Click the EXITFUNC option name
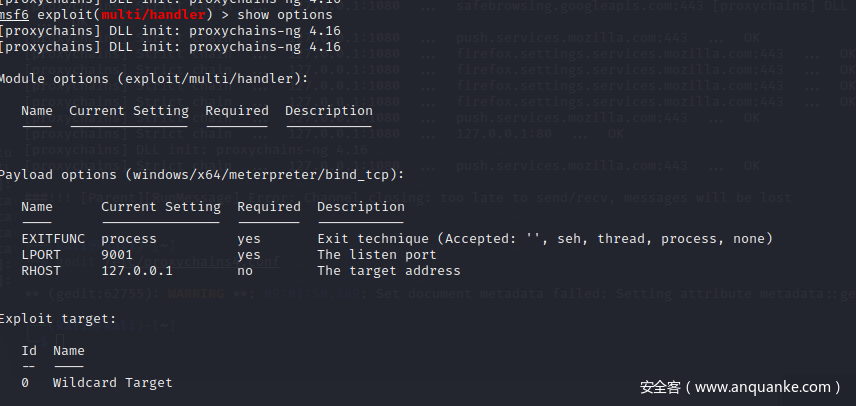Screen dimensions: 856x406 click(53, 239)
